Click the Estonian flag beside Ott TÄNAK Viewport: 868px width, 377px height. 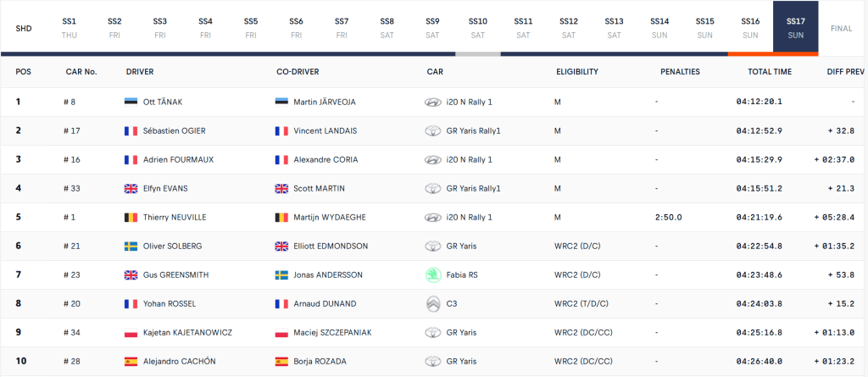(131, 102)
